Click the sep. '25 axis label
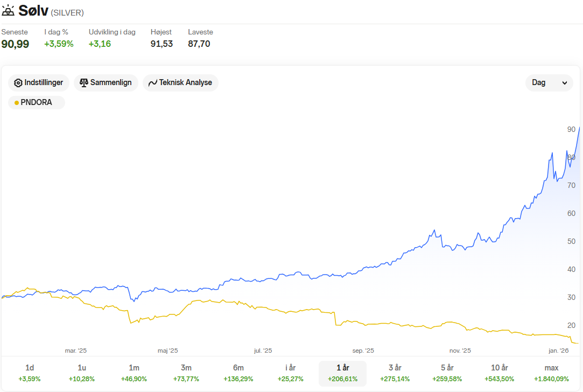Image resolution: width=583 pixels, height=392 pixels. [x=363, y=351]
